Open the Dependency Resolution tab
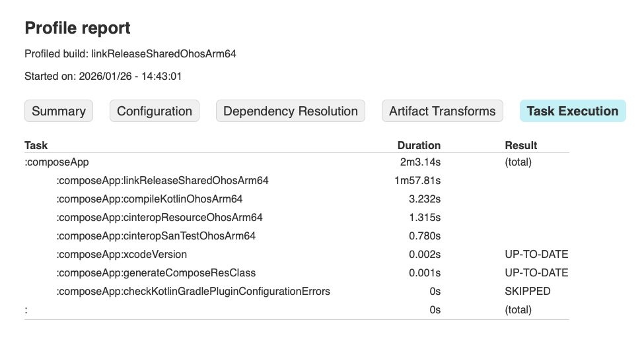 (291, 111)
